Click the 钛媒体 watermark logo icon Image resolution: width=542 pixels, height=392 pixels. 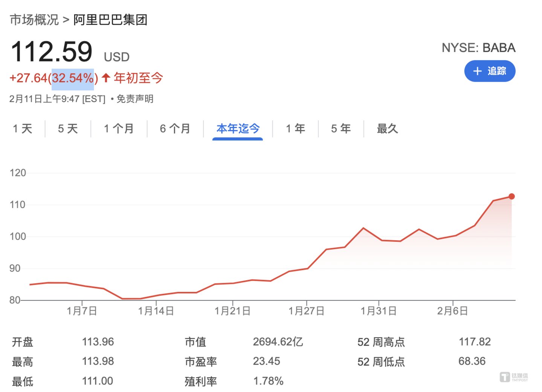[x=505, y=377]
